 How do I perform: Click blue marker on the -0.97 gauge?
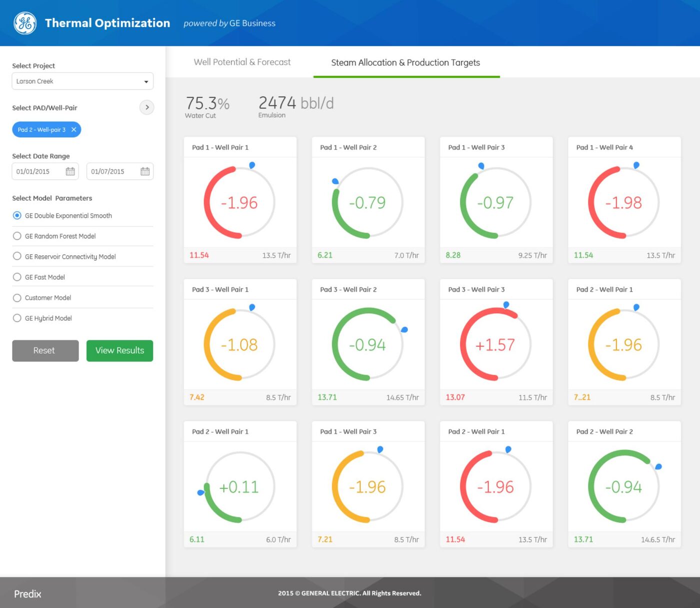pyautogui.click(x=481, y=166)
